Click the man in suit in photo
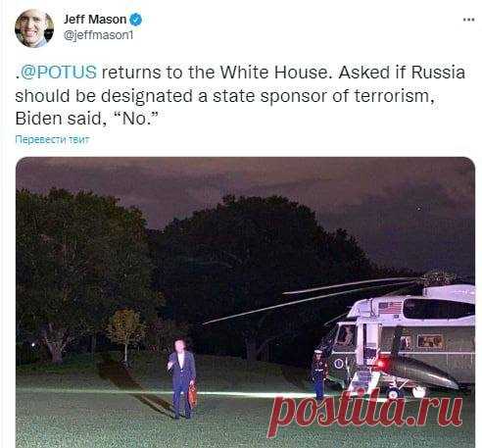 pyautogui.click(x=181, y=378)
